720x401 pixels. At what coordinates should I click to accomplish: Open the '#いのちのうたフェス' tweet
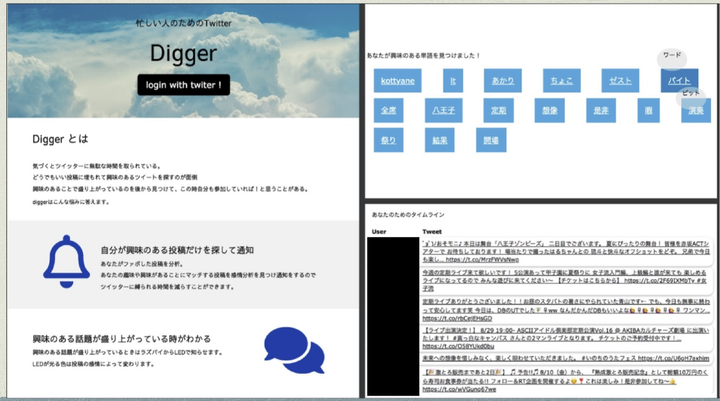[566, 358]
